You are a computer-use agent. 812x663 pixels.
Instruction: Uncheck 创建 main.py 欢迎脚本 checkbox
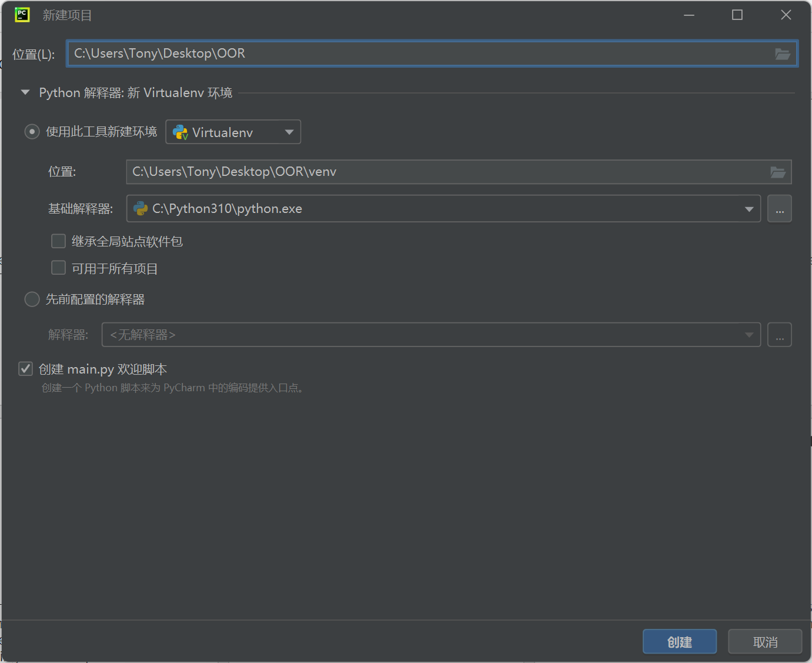[x=26, y=369]
